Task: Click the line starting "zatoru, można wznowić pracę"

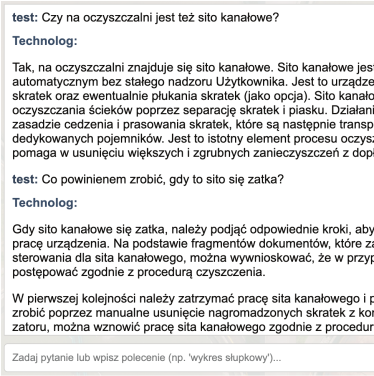Action: pyautogui.click(x=193, y=327)
